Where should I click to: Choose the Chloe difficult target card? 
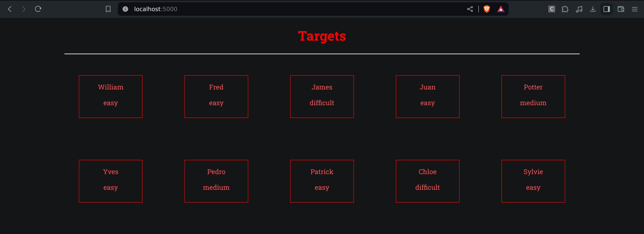[427, 181]
